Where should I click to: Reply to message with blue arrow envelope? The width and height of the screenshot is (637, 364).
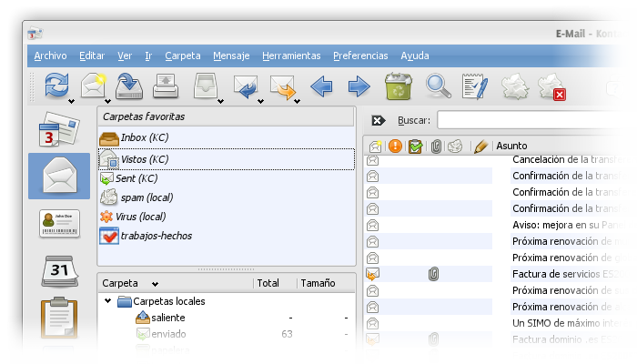coord(246,86)
